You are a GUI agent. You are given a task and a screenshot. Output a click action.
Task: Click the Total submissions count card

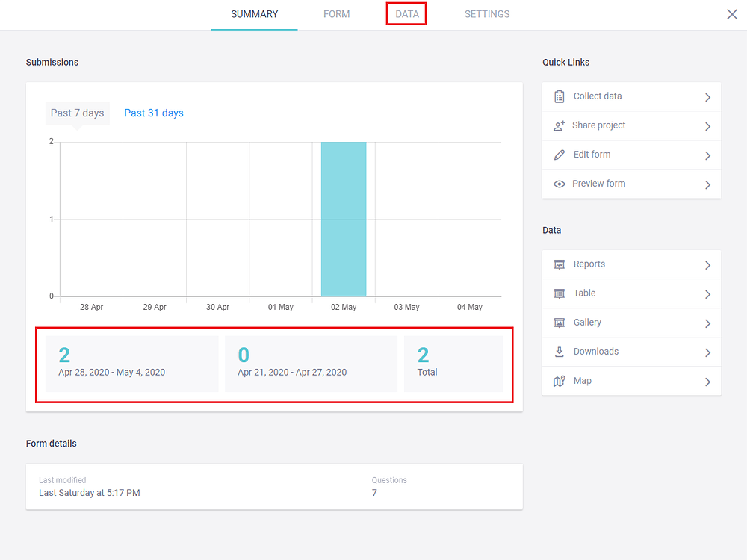point(457,362)
